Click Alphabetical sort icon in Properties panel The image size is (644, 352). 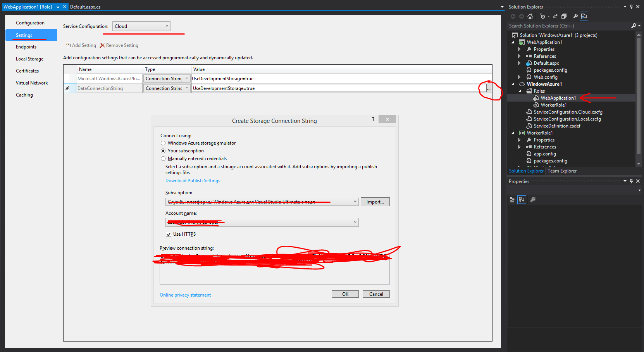click(x=522, y=200)
